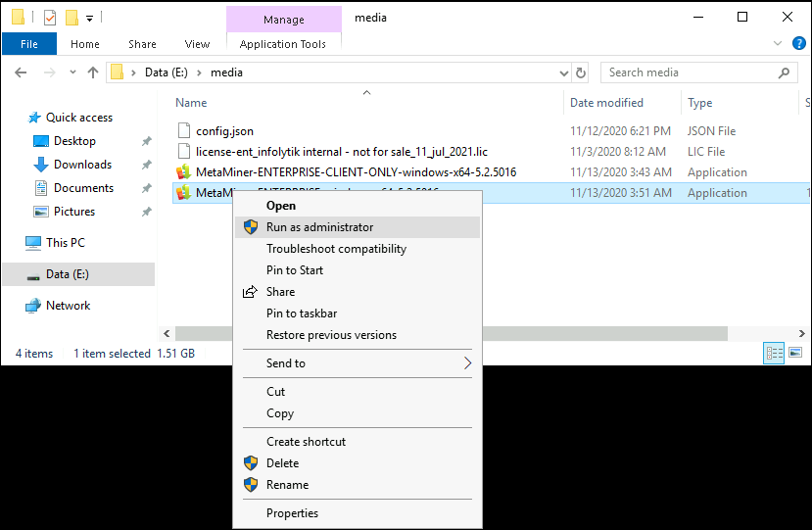The width and height of the screenshot is (812, 530).
Task: Click the pin icon next to Downloads
Action: click(147, 165)
